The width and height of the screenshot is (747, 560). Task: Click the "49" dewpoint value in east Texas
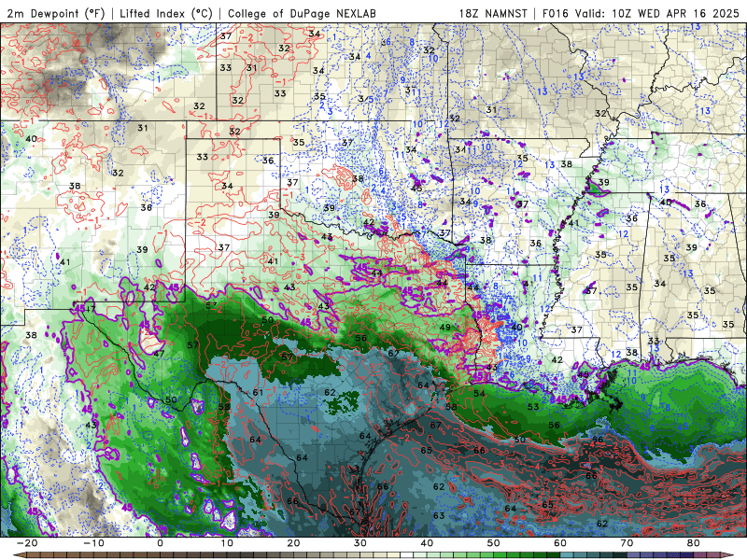[445, 328]
